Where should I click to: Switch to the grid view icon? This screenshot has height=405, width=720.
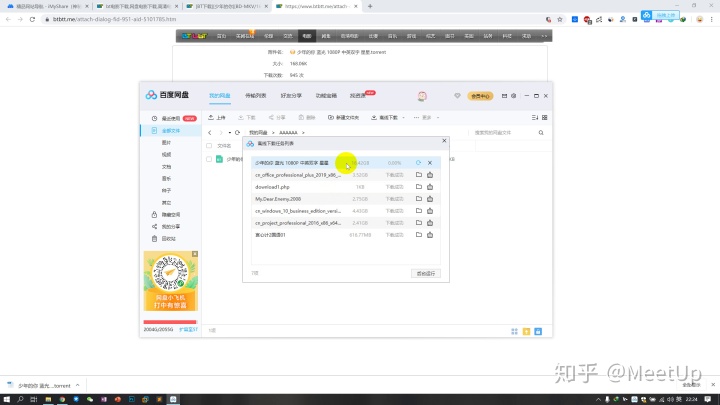tap(545, 118)
